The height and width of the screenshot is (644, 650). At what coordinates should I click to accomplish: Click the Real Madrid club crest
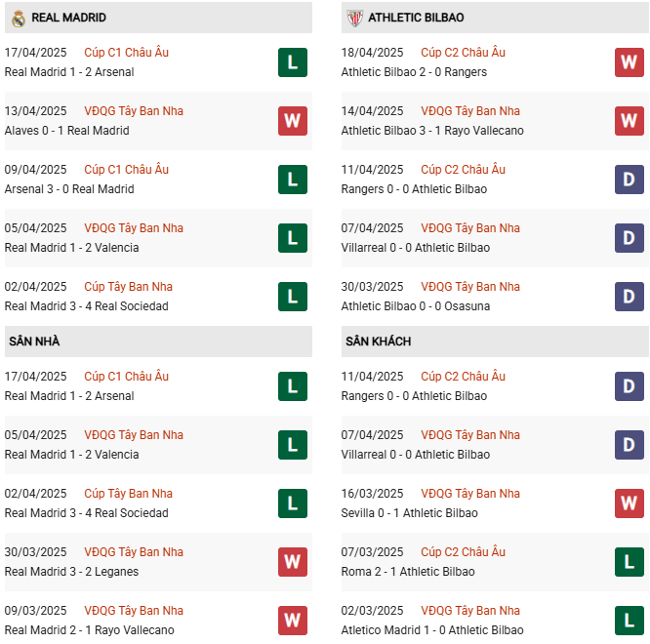tap(19, 18)
